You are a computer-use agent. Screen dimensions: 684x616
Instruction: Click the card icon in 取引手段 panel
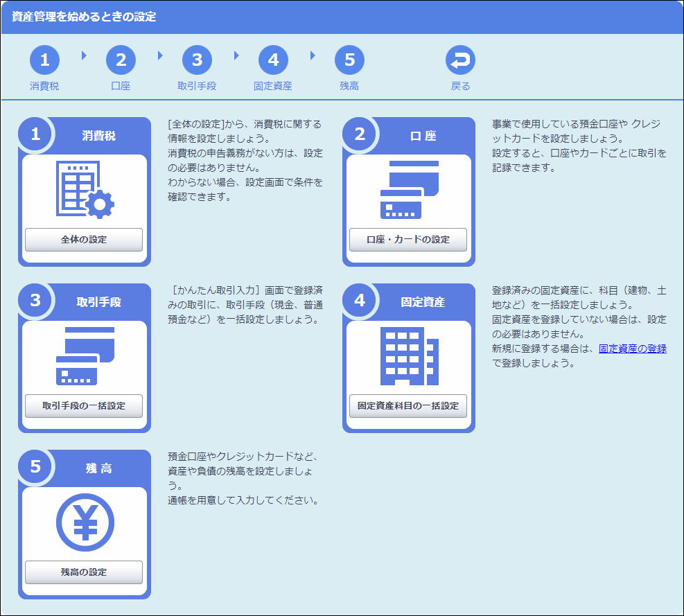pos(85,356)
